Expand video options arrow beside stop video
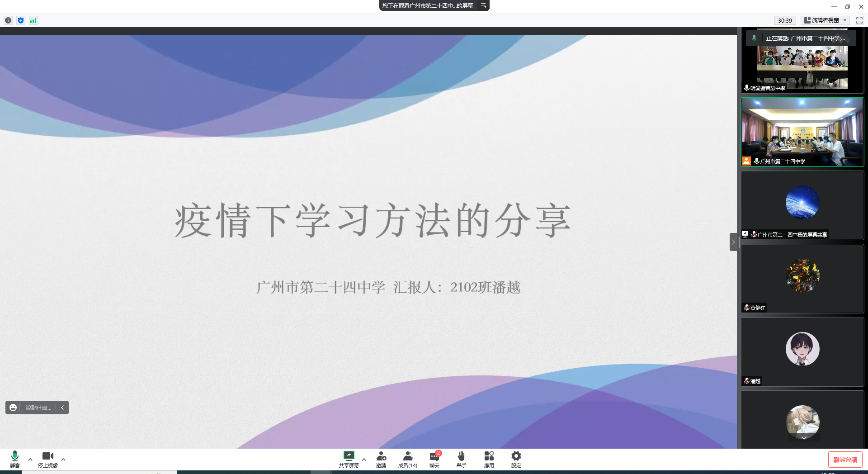 (x=63, y=459)
